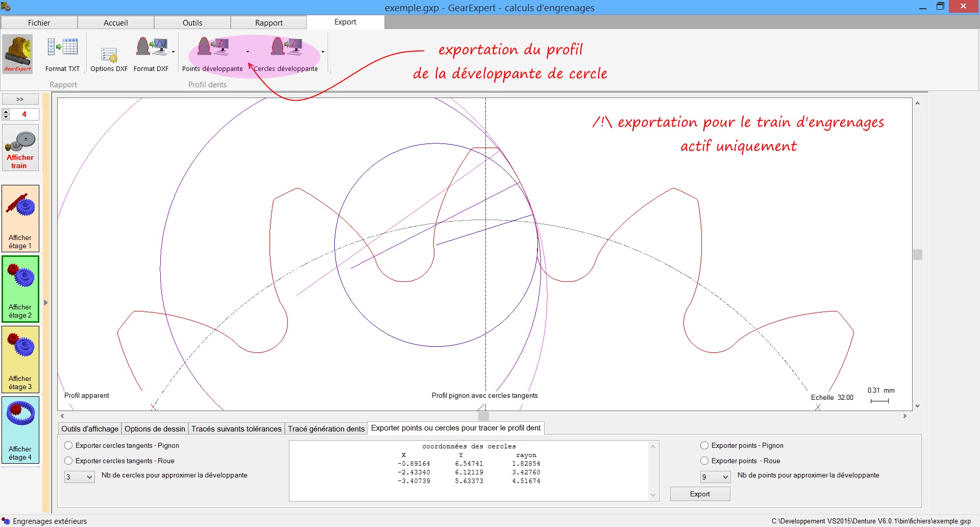Click the drawing's horizontal scrollbar thumb
This screenshot has width=980, height=527.
point(483,416)
